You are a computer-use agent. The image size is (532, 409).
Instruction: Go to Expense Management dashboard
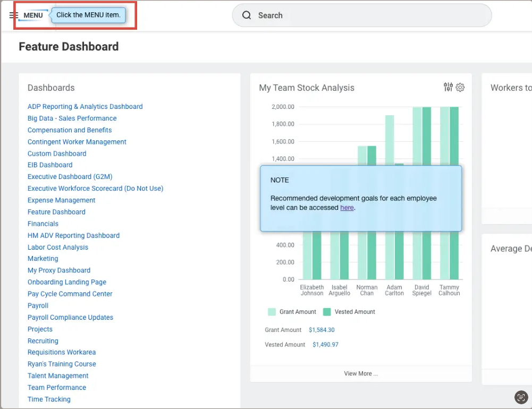[x=62, y=200]
